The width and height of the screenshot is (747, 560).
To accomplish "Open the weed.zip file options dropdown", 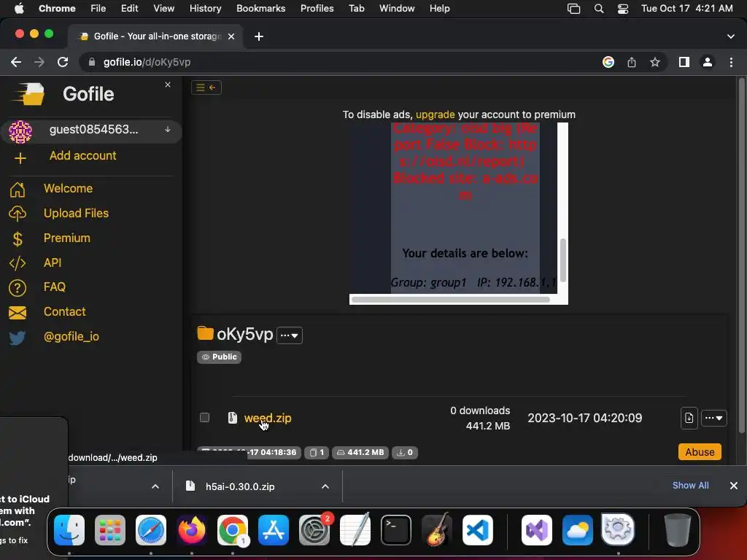I will 713,418.
